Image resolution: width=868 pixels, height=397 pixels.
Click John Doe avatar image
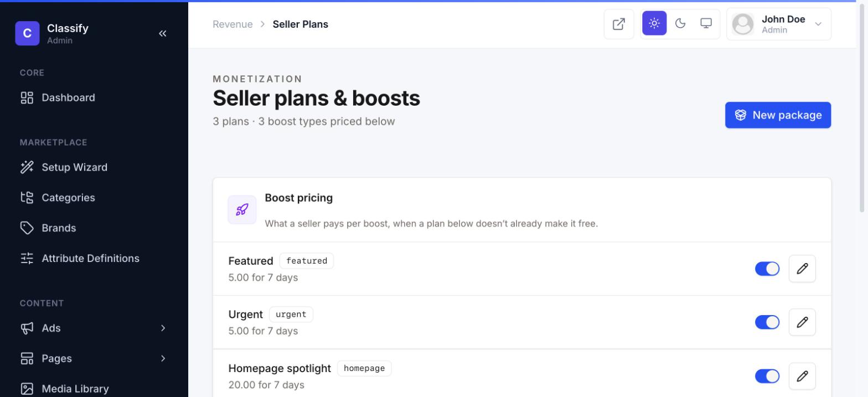pyautogui.click(x=743, y=24)
